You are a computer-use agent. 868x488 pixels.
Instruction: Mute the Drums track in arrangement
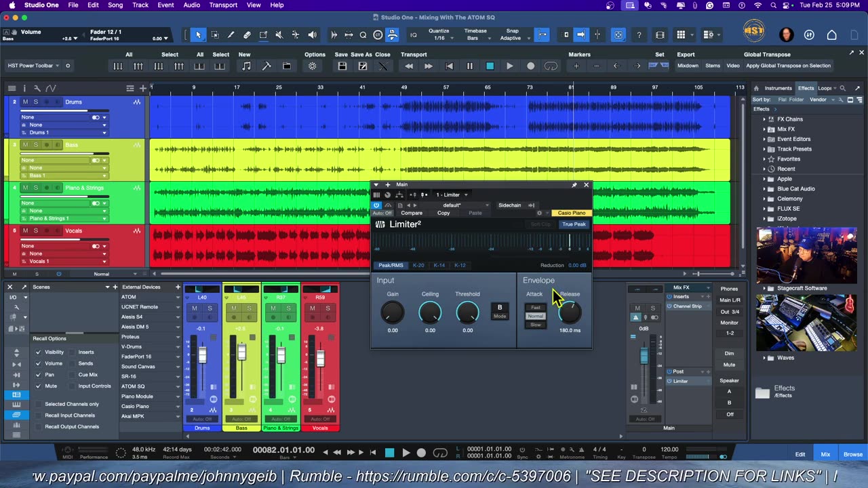pos(25,102)
